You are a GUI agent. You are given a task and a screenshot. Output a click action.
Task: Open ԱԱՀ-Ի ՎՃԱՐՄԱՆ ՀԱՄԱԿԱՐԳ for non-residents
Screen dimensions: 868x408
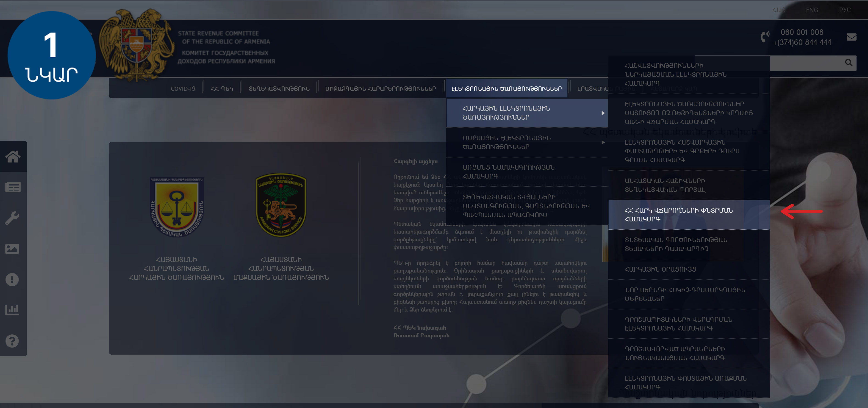coord(689,113)
